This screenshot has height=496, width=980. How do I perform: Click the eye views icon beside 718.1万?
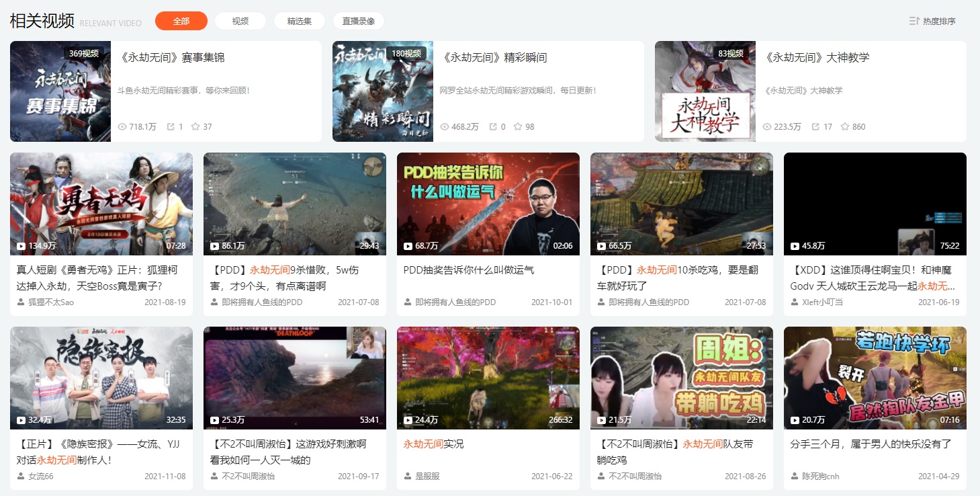122,126
